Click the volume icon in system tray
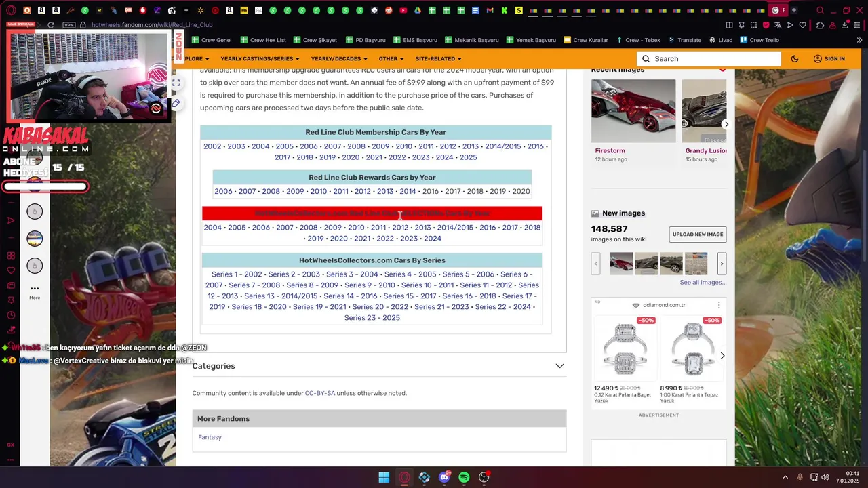This screenshot has width=868, height=488. coord(826,478)
